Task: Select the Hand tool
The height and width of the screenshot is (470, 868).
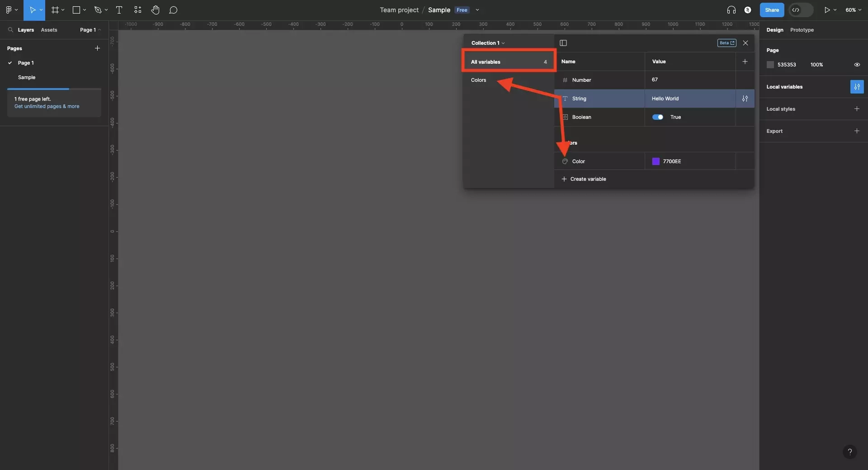Action: [155, 10]
